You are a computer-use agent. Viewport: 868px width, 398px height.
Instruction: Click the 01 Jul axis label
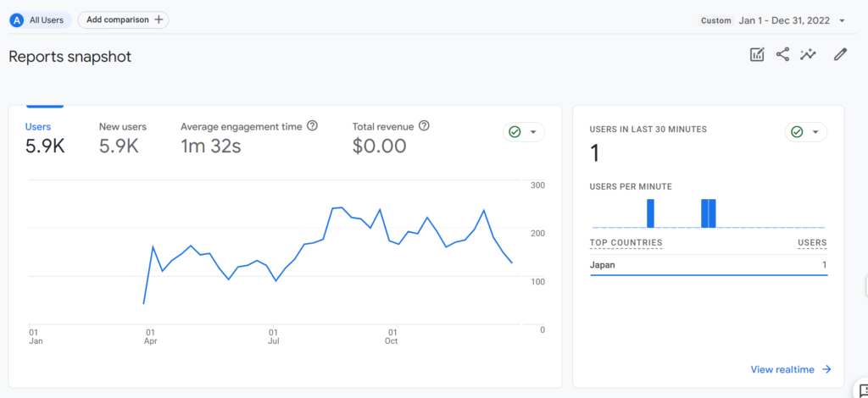[273, 337]
